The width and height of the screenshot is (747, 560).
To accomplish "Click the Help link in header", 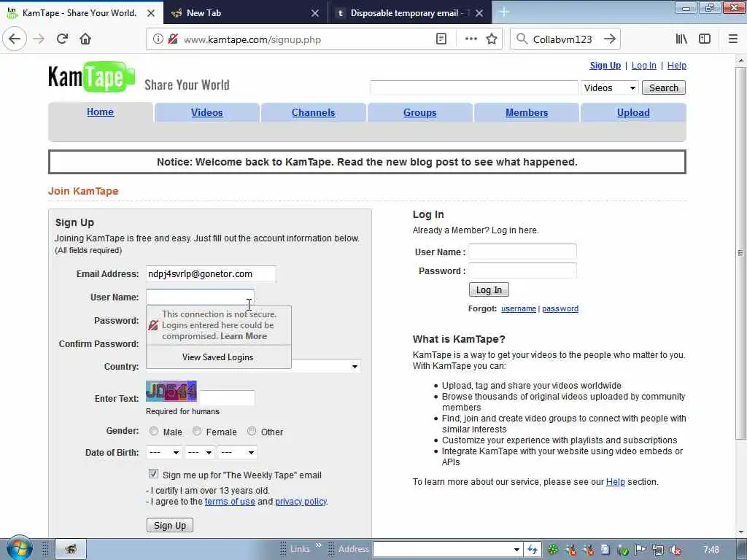I will pyautogui.click(x=676, y=65).
